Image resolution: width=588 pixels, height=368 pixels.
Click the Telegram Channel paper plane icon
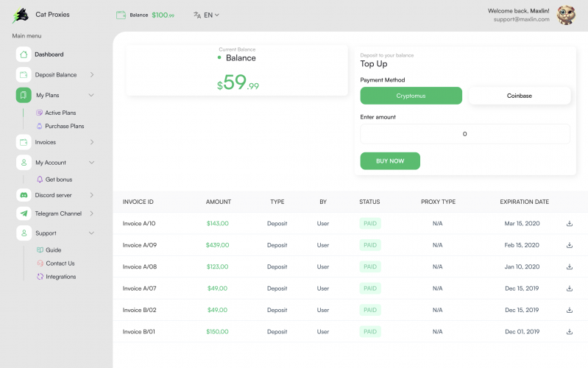[x=24, y=213]
